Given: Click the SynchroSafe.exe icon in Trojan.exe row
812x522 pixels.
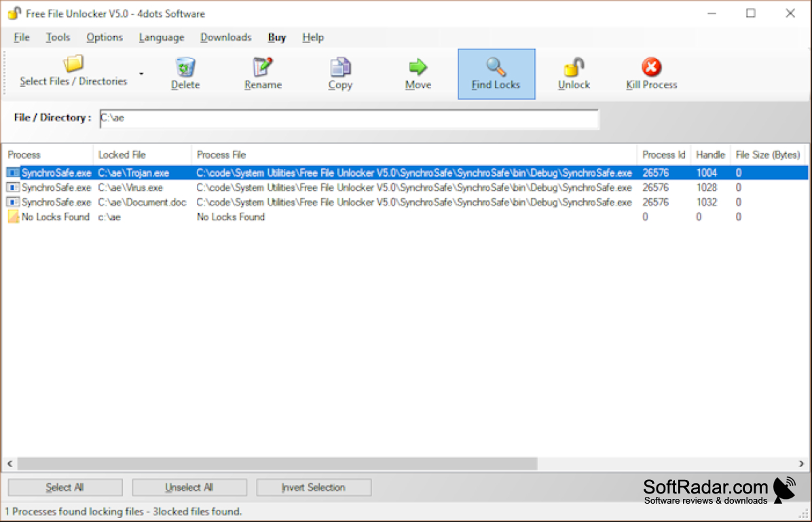Looking at the screenshot, I should pyautogui.click(x=13, y=172).
